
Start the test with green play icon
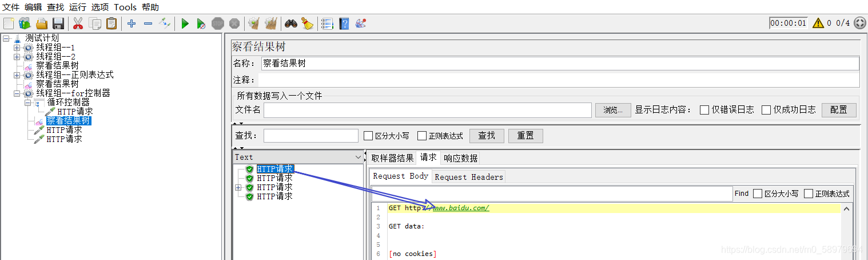click(x=185, y=23)
